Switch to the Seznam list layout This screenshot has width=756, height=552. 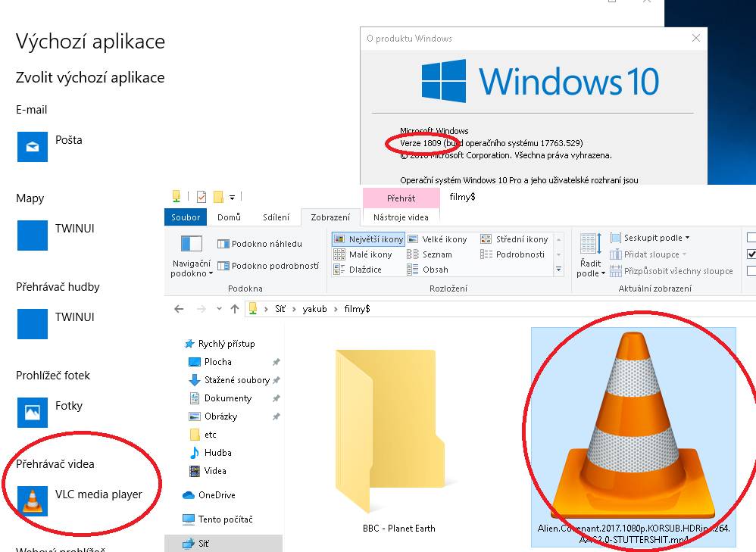pos(430,254)
